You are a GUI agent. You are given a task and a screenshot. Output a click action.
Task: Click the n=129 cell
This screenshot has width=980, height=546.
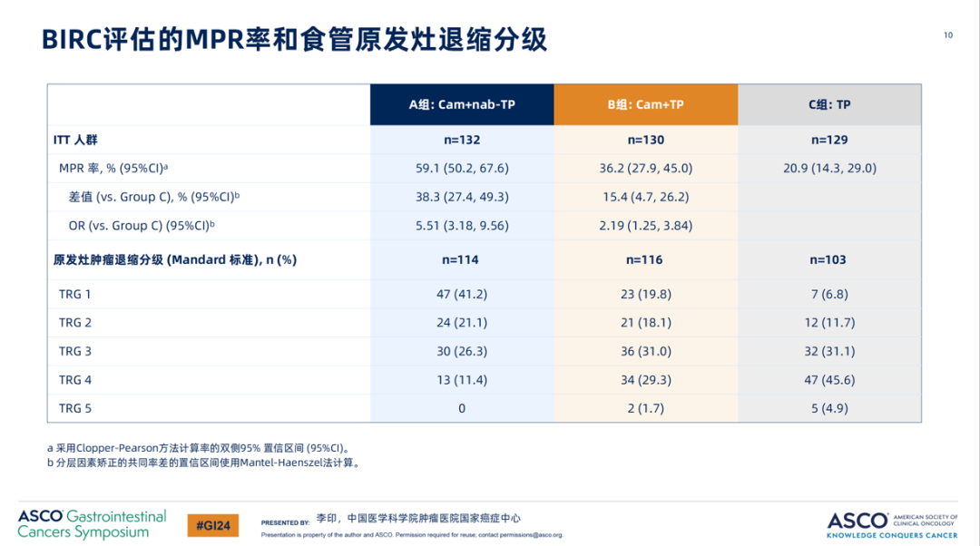[x=829, y=140]
